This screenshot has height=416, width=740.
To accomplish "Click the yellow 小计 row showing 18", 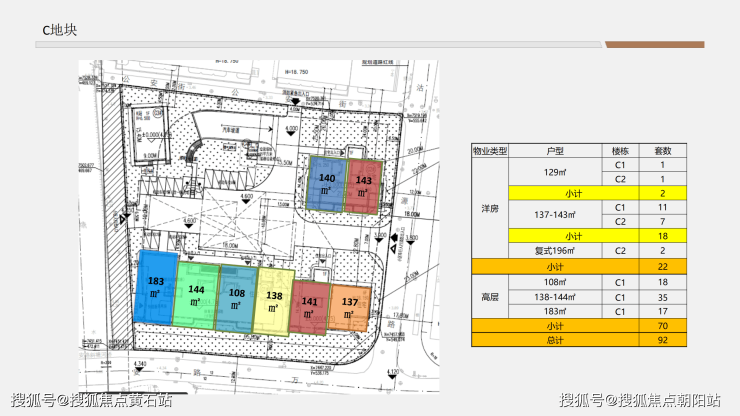I will (x=597, y=236).
